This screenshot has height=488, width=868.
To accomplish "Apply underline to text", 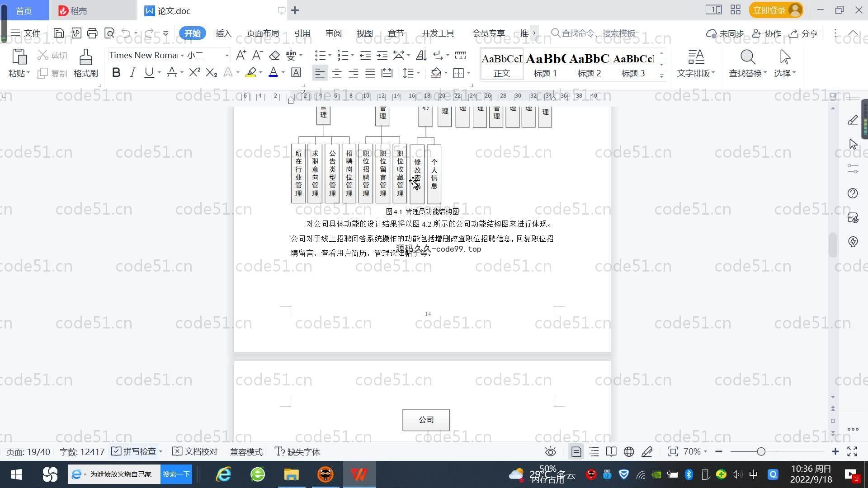I will (149, 73).
